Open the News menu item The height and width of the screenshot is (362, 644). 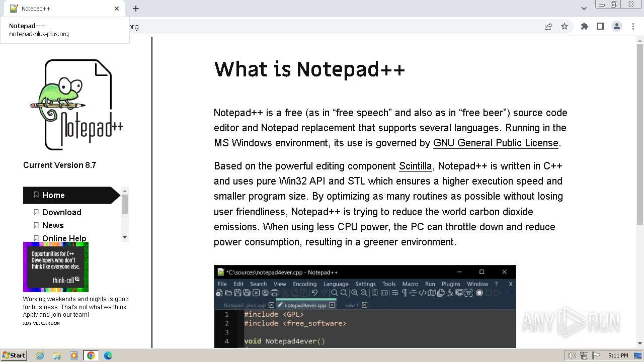click(x=53, y=225)
